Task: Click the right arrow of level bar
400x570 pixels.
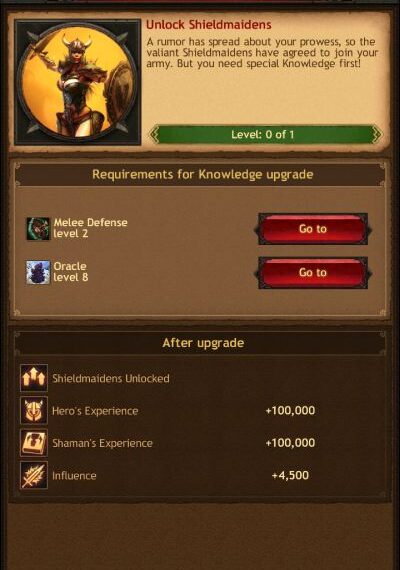Action: click(376, 135)
